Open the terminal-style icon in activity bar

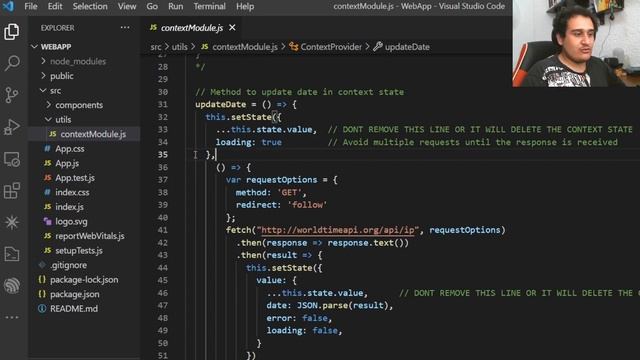11,254
